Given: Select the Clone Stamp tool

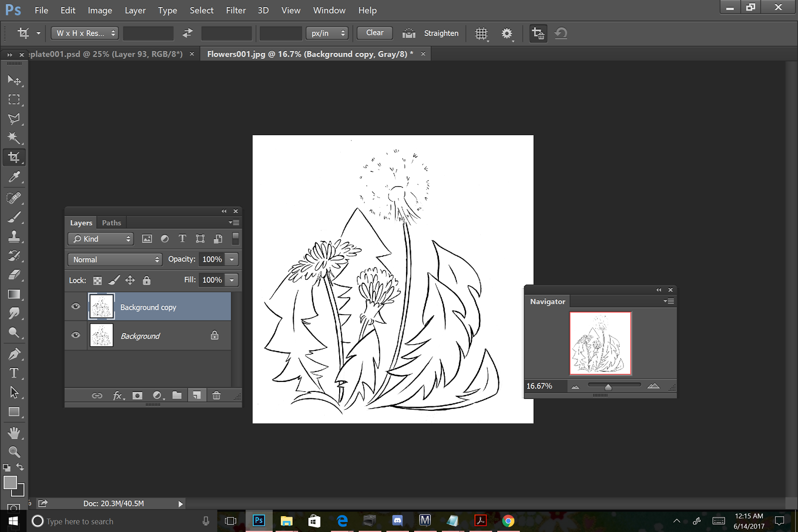Looking at the screenshot, I should pos(14,236).
